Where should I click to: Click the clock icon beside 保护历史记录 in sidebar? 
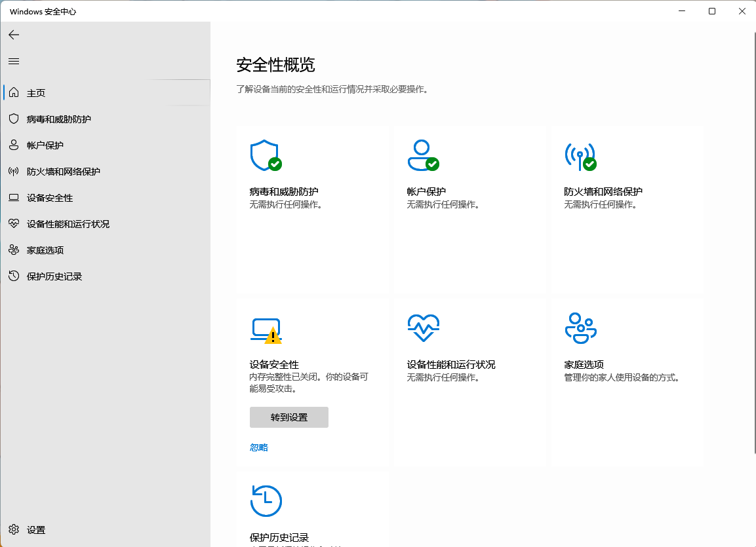14,276
